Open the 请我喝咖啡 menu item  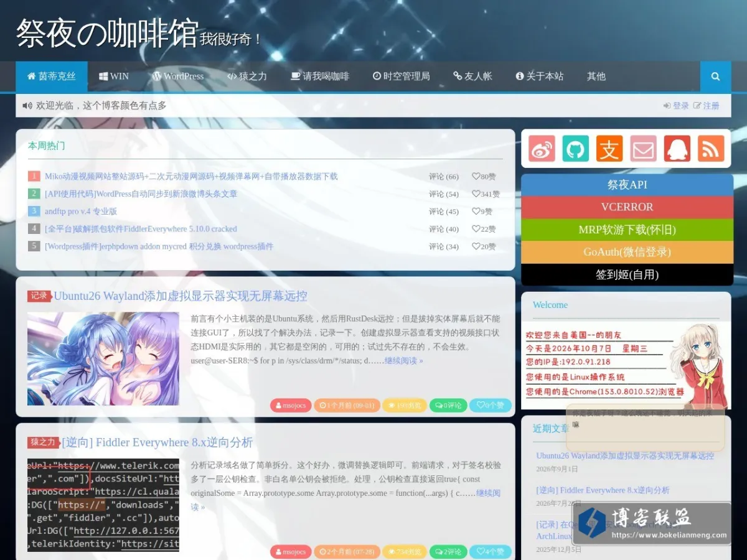click(x=320, y=77)
